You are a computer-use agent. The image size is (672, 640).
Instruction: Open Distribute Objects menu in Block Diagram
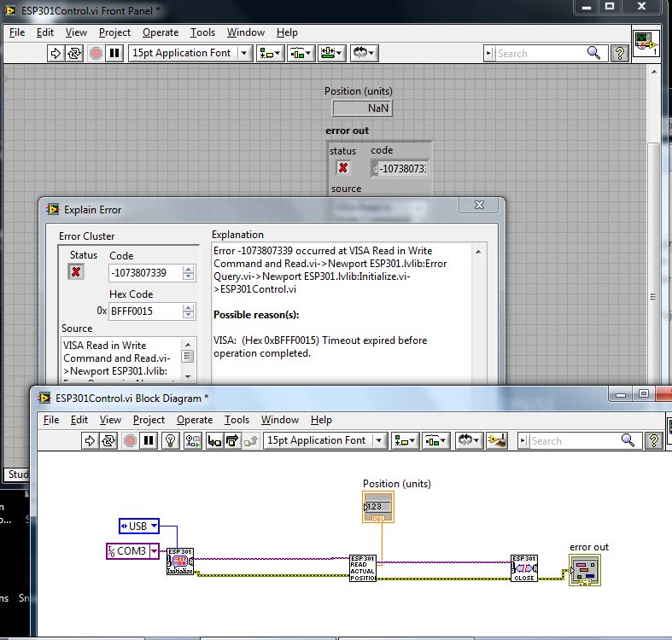tap(435, 440)
